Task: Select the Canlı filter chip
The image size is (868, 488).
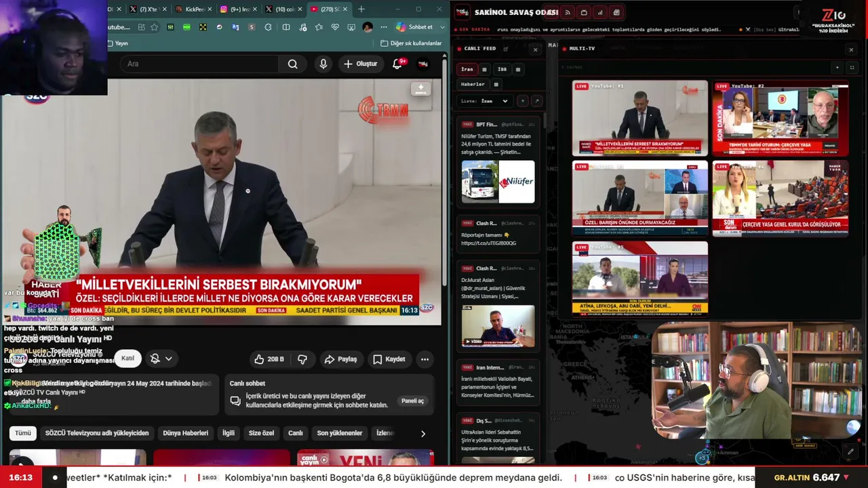Action: (x=296, y=433)
